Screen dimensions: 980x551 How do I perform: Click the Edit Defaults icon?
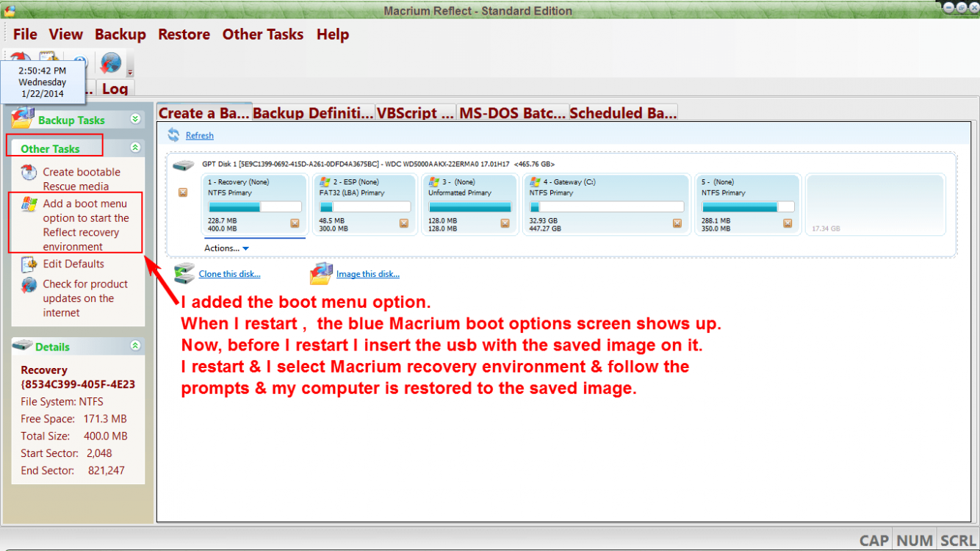click(x=29, y=264)
